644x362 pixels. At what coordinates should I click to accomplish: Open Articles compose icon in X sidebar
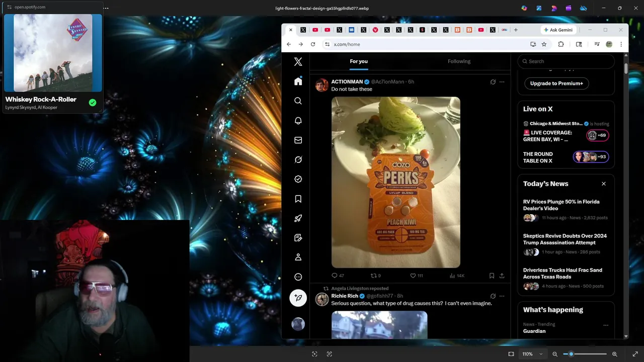[x=298, y=238]
